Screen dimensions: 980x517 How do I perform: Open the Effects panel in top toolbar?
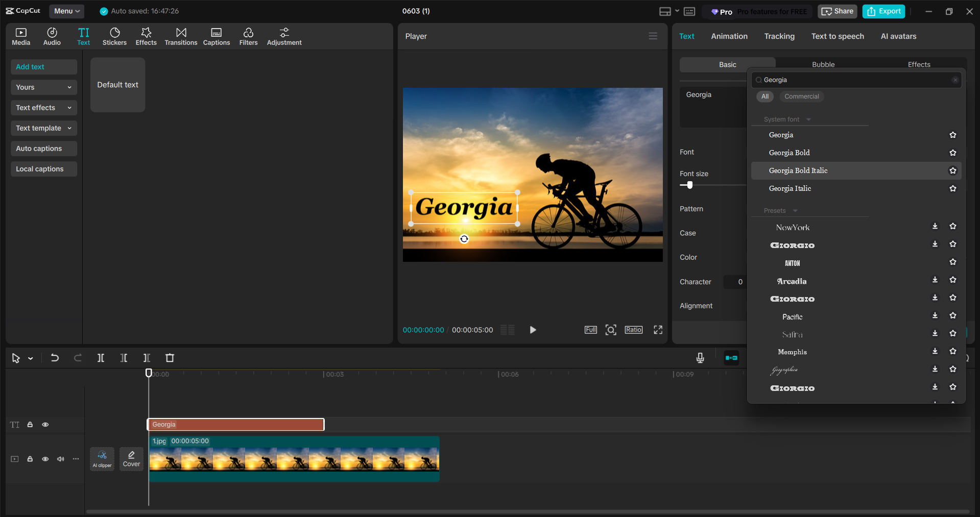146,37
